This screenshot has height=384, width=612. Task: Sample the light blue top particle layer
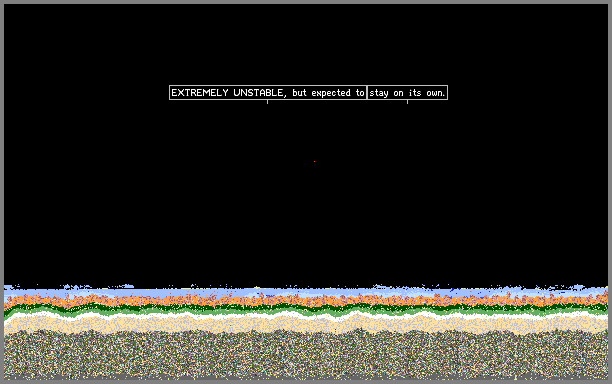pyautogui.click(x=306, y=292)
